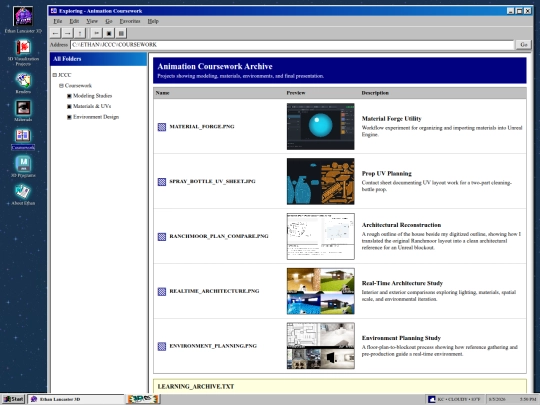Click the grid view toolbar button
The image size is (540, 405).
click(121, 33)
